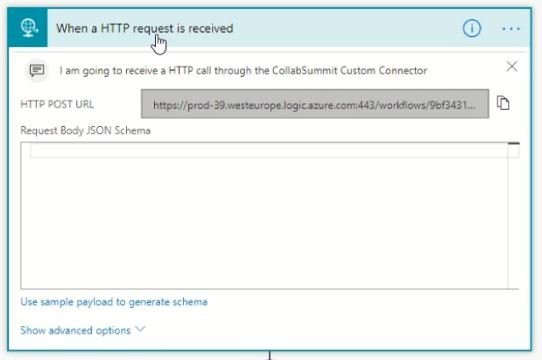The height and width of the screenshot is (360, 542).
Task: Click inside the Request Body JSON Schema editor
Action: (264, 223)
